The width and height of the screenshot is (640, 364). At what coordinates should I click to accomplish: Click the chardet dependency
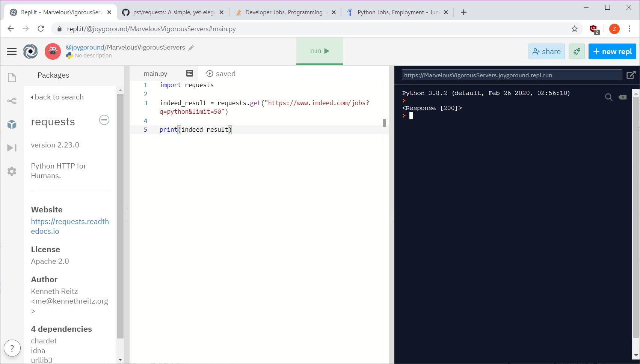44,341
